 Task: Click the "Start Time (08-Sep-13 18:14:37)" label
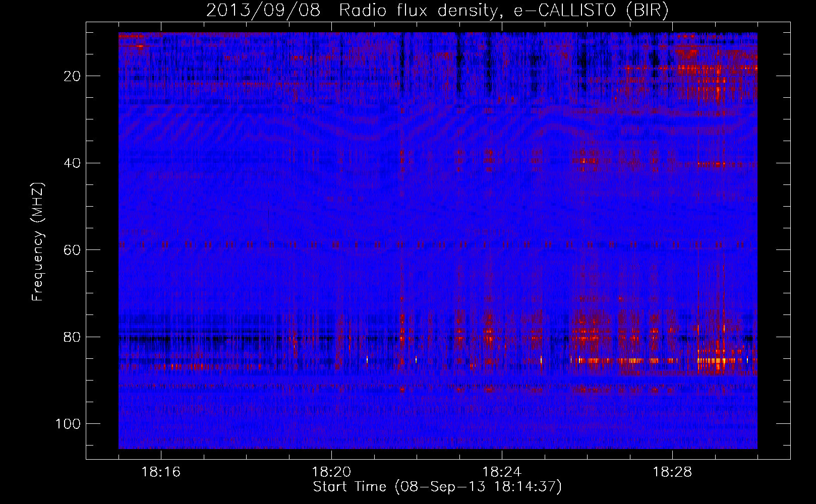click(437, 487)
